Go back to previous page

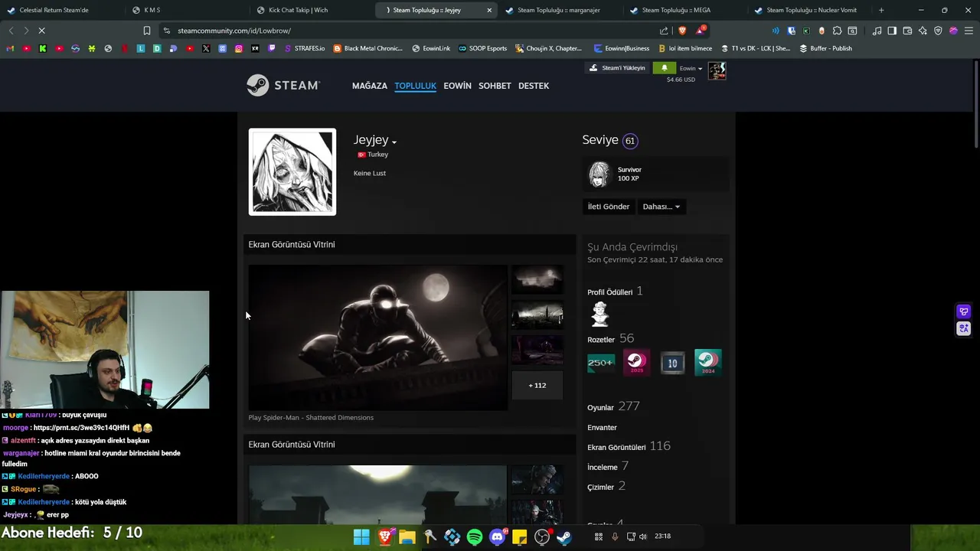coord(11,31)
